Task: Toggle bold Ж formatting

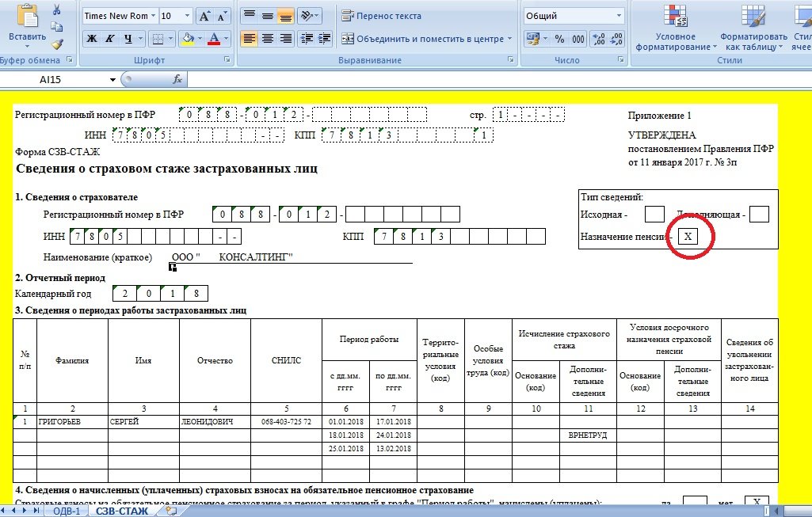Action: (91, 39)
